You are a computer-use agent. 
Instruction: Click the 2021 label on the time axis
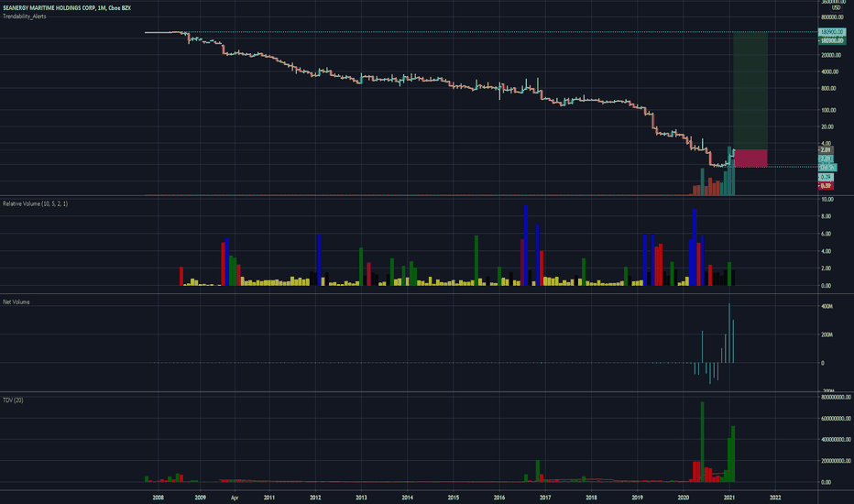coord(729,498)
